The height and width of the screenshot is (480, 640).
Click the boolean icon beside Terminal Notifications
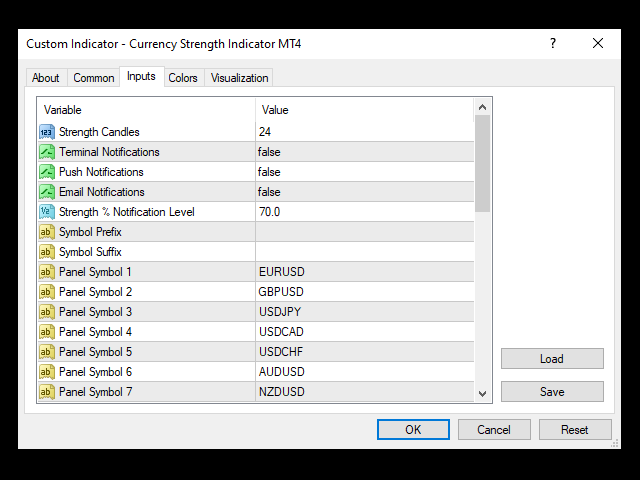47,152
